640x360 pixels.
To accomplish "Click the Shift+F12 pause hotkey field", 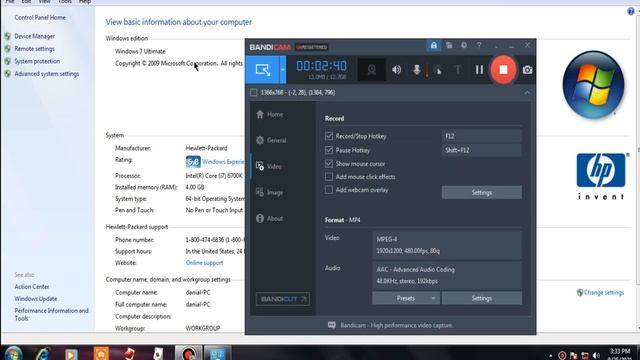I will click(482, 150).
